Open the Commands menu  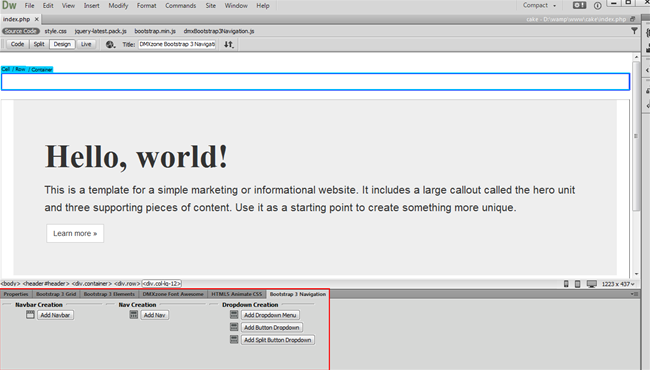click(181, 6)
